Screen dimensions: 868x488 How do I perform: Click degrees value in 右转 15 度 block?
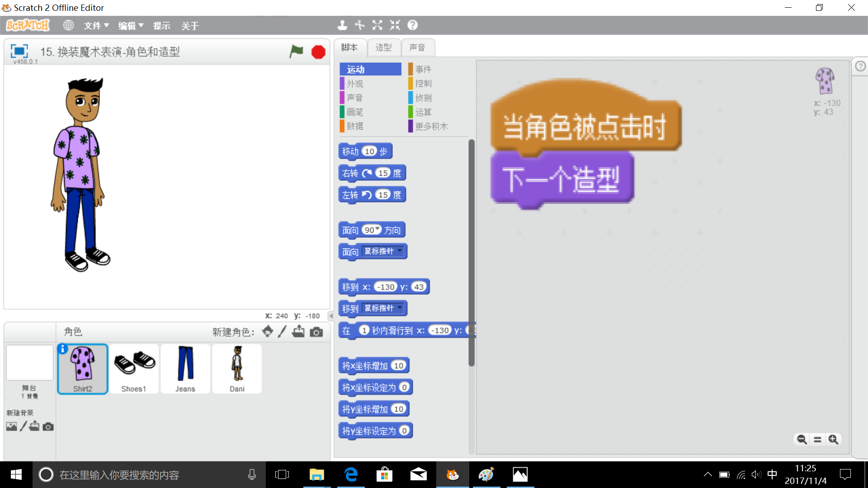click(x=383, y=173)
